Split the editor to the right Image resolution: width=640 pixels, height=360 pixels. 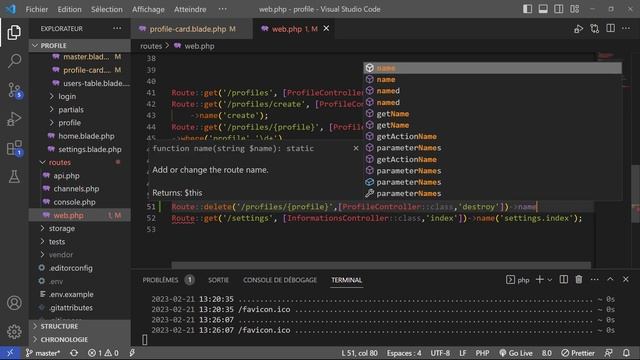point(610,29)
